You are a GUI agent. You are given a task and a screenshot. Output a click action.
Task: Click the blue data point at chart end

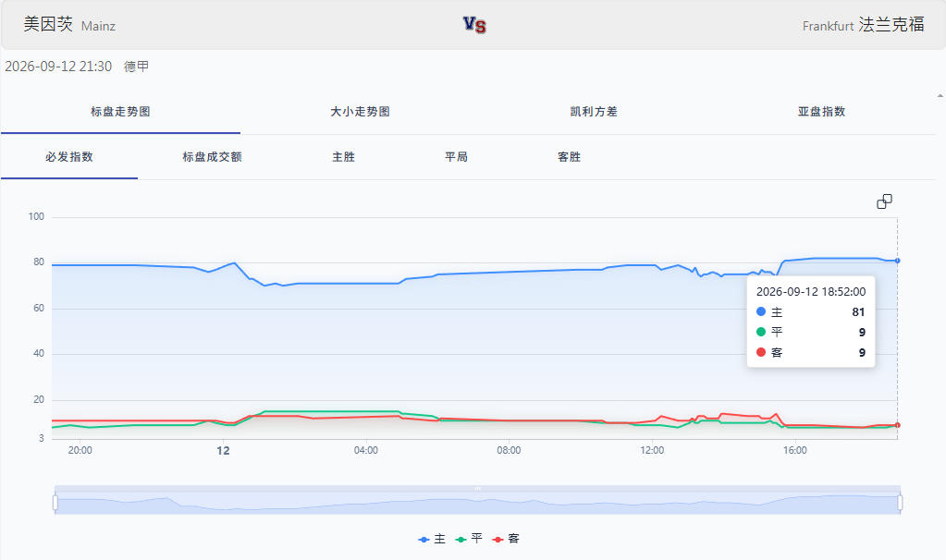[898, 261]
